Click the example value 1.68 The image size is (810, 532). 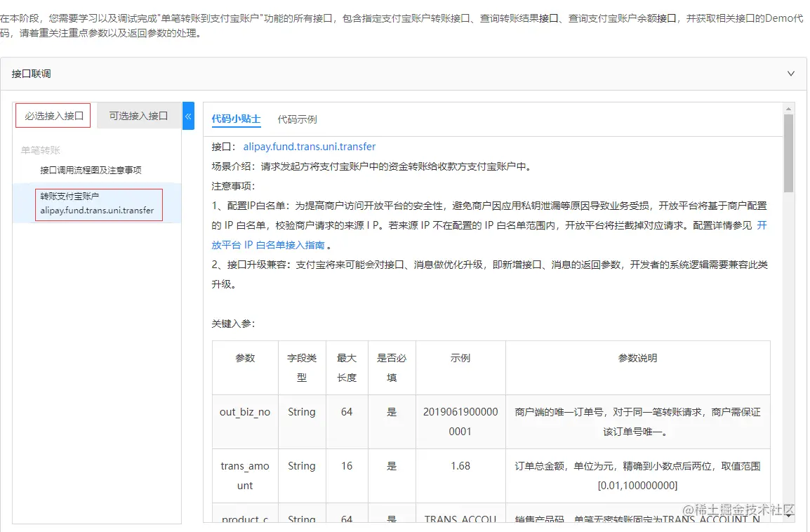pos(460,466)
